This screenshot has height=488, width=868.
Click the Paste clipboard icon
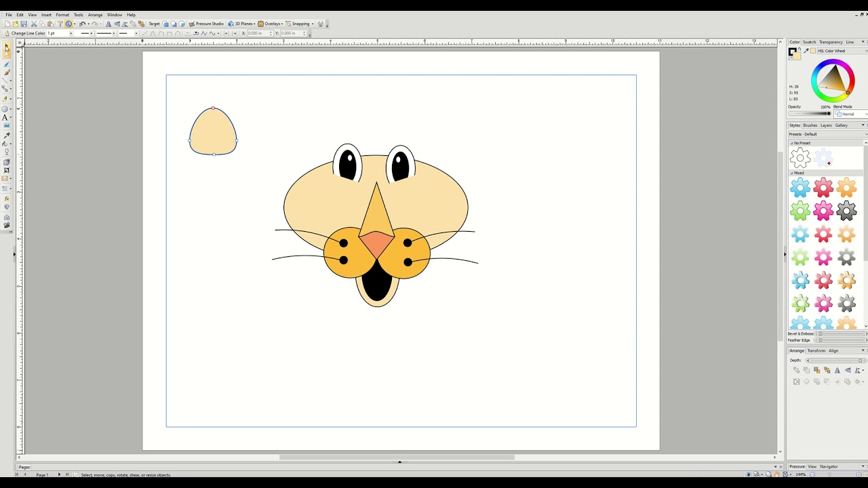pyautogui.click(x=51, y=24)
